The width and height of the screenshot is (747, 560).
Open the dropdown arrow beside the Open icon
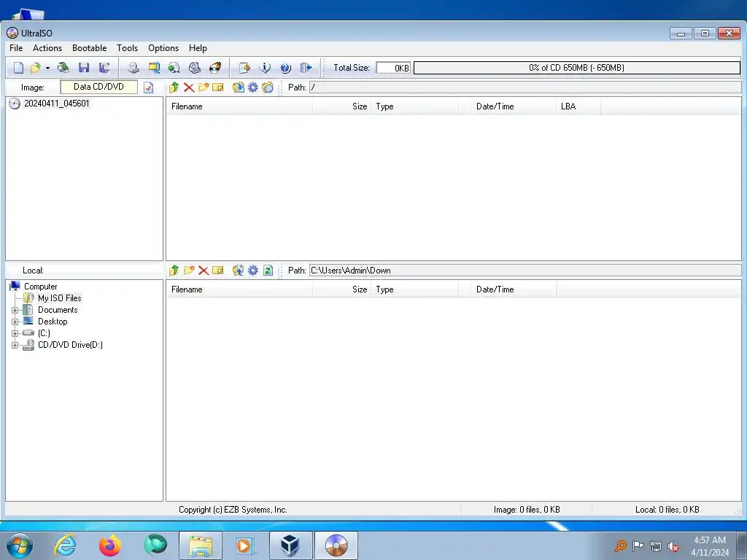(x=47, y=68)
